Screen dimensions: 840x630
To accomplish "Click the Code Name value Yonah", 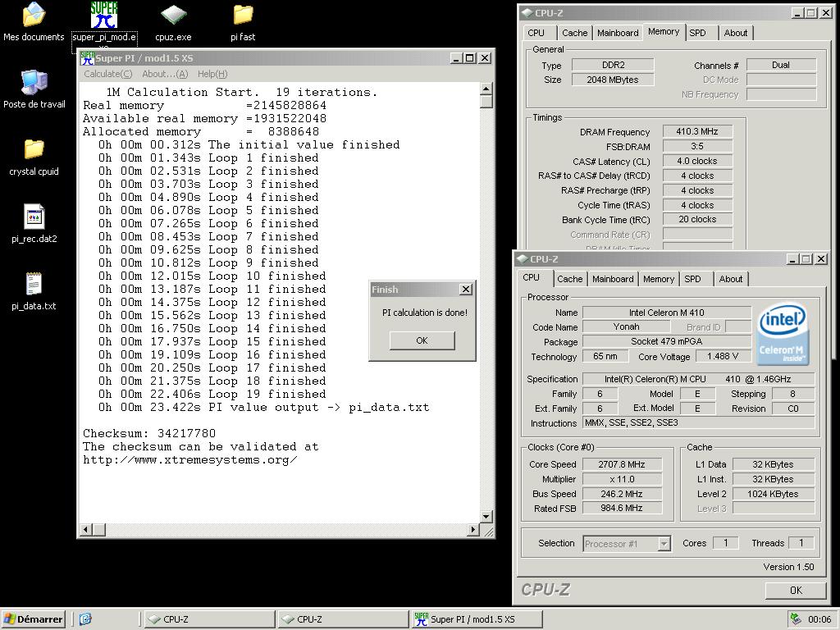I will 626,326.
